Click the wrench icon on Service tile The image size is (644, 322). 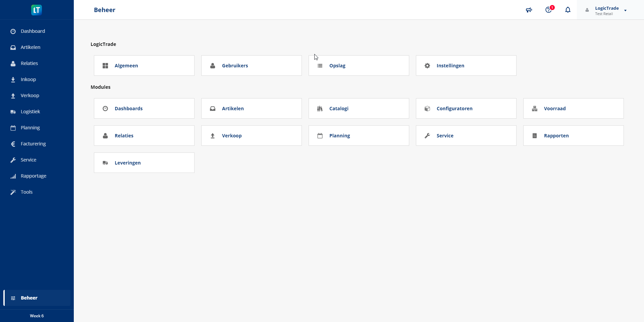tap(427, 136)
